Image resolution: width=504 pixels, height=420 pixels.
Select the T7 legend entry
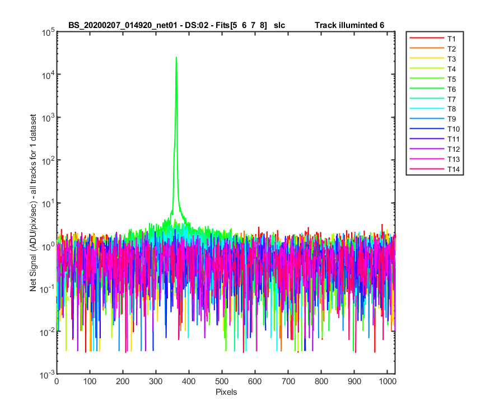coord(433,99)
